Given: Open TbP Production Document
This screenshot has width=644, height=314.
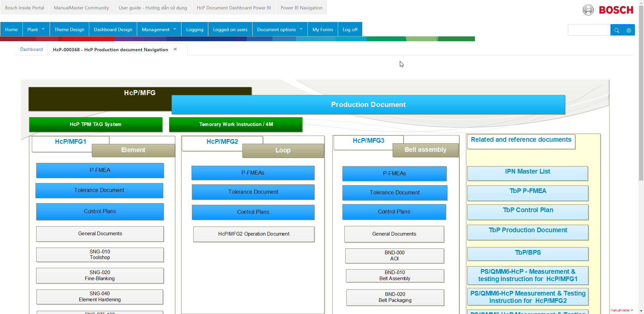Looking at the screenshot, I should point(528,232).
